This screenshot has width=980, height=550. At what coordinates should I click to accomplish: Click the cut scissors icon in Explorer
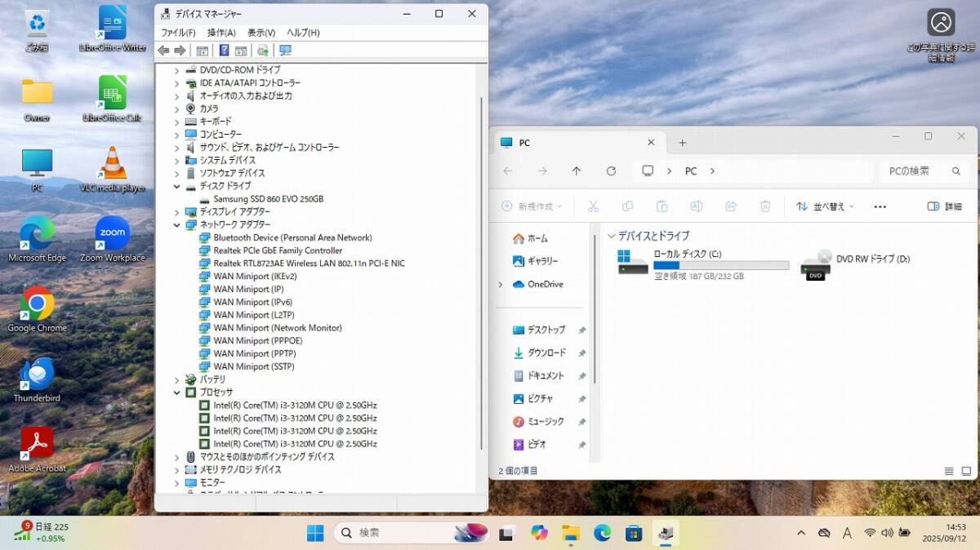pyautogui.click(x=594, y=206)
